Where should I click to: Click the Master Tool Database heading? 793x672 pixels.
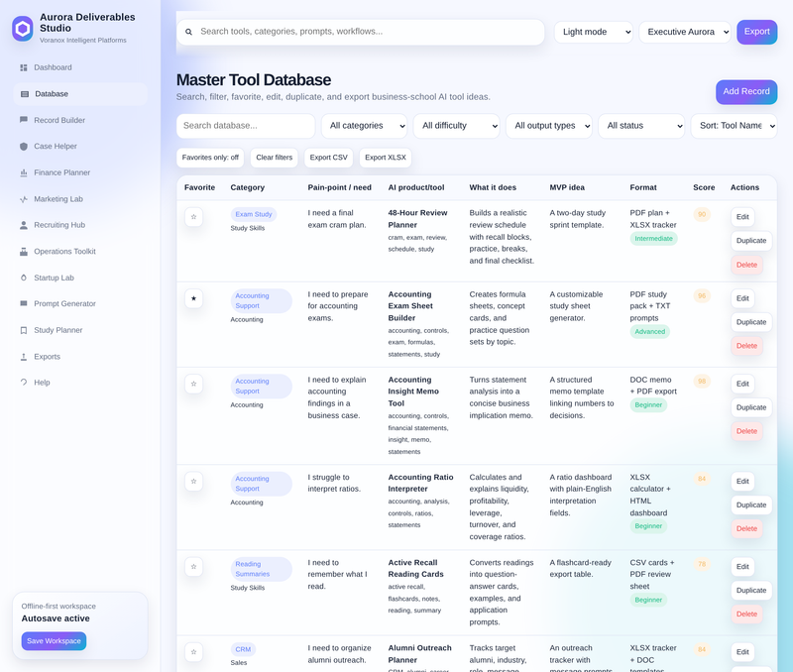coord(254,80)
